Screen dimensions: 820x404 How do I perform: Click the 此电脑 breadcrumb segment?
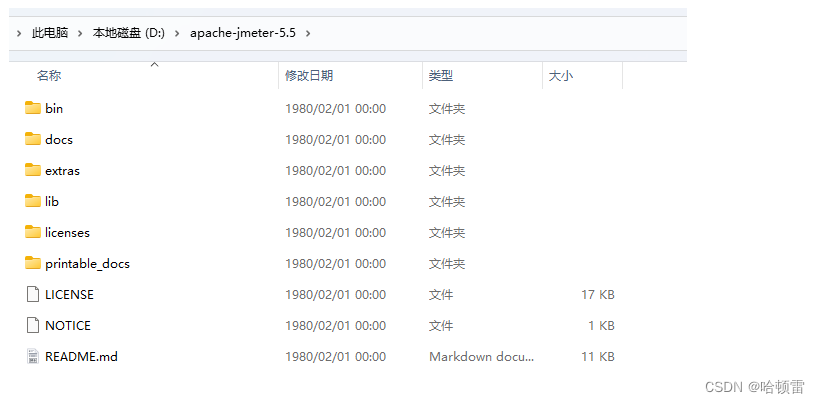point(50,33)
